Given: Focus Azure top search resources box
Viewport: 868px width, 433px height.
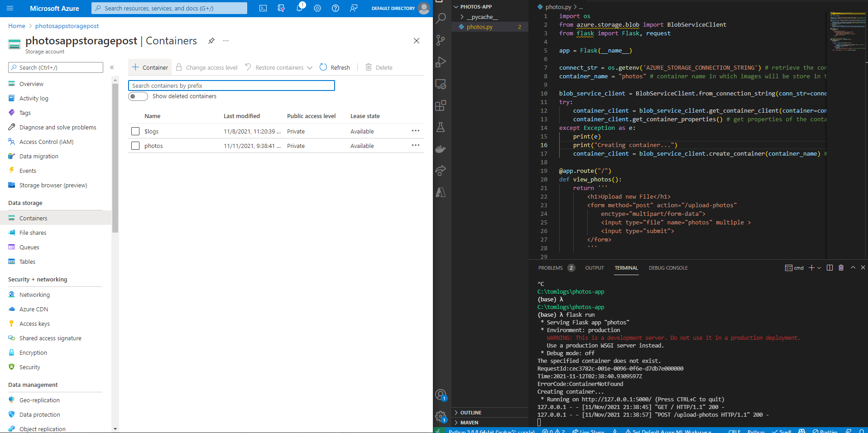Looking at the screenshot, I should click(169, 8).
